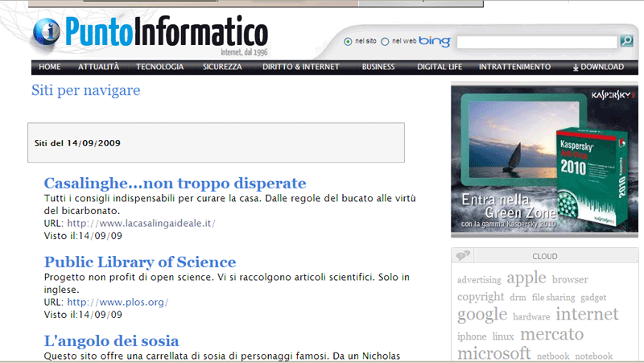Viewport: 644px width, 363px height.
Task: Open the BUSINESS section
Action: (378, 67)
